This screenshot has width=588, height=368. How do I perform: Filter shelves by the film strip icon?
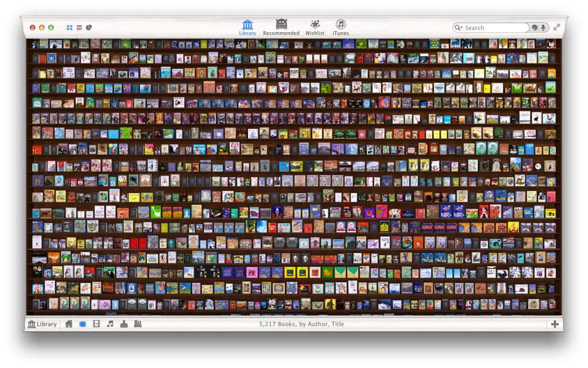pyautogui.click(x=96, y=324)
